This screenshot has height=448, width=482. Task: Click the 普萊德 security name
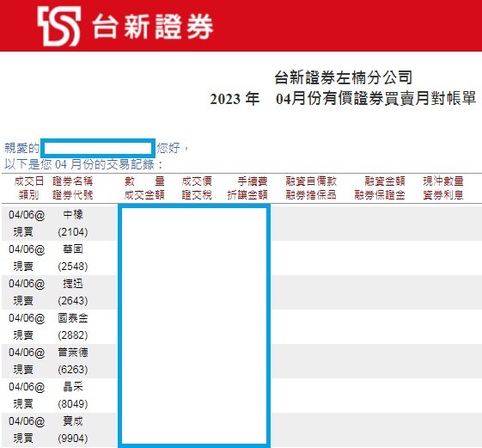pyautogui.click(x=73, y=353)
